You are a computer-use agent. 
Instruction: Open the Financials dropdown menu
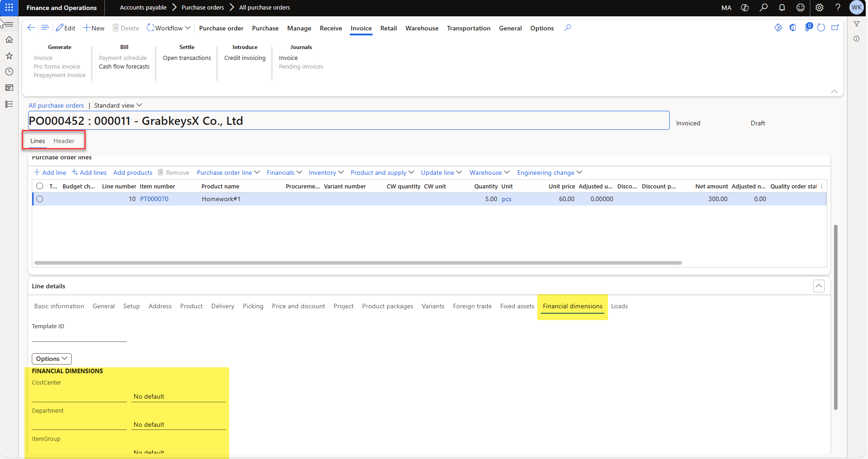click(284, 173)
